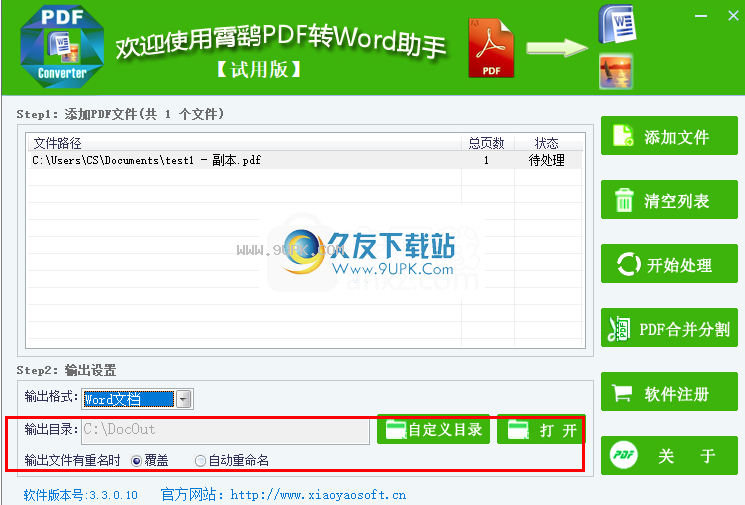Click 软件版本号:3.3.0.10 version text
Viewport: 745px width, 505px height.
[80, 495]
